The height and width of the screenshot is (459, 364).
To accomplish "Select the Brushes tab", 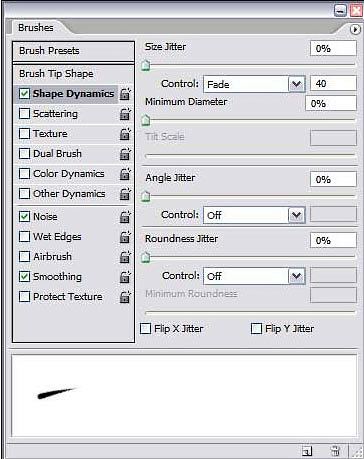I will point(36,27).
